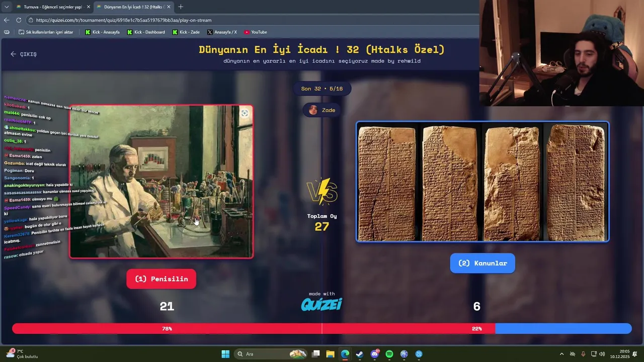Open File Explorer from the taskbar
The height and width of the screenshot is (362, 644).
point(331,354)
